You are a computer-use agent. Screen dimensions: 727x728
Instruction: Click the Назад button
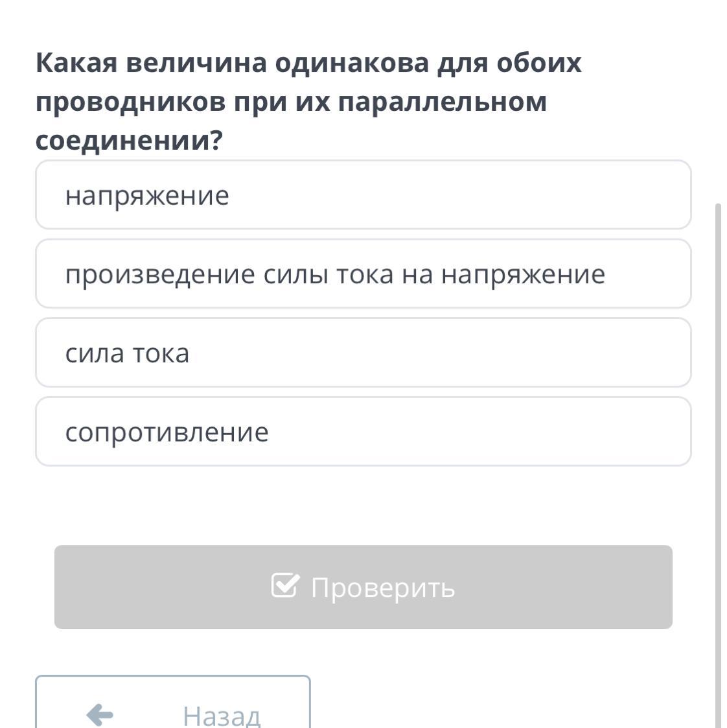pyautogui.click(x=173, y=713)
